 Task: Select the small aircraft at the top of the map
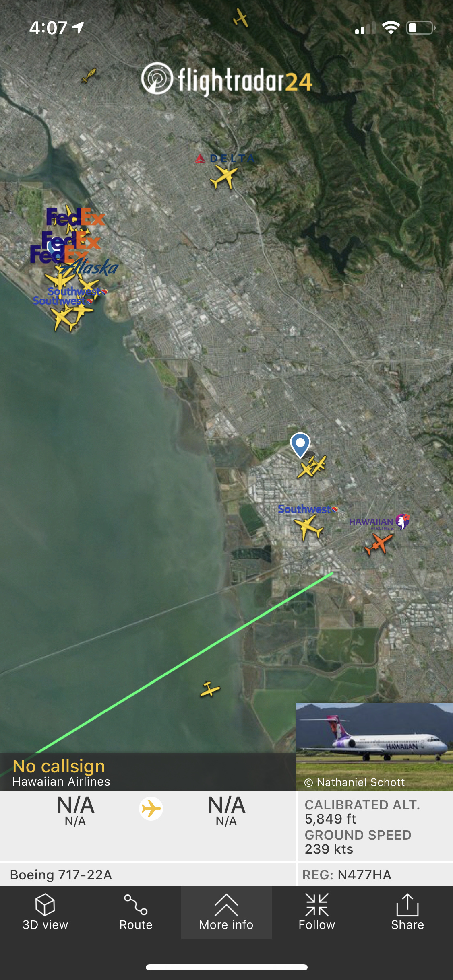pyautogui.click(x=241, y=18)
